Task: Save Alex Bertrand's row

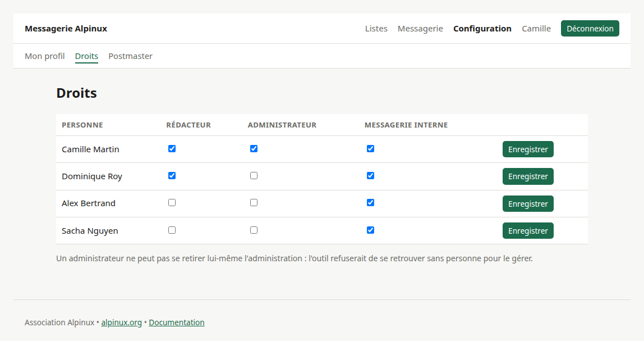Action: (528, 203)
